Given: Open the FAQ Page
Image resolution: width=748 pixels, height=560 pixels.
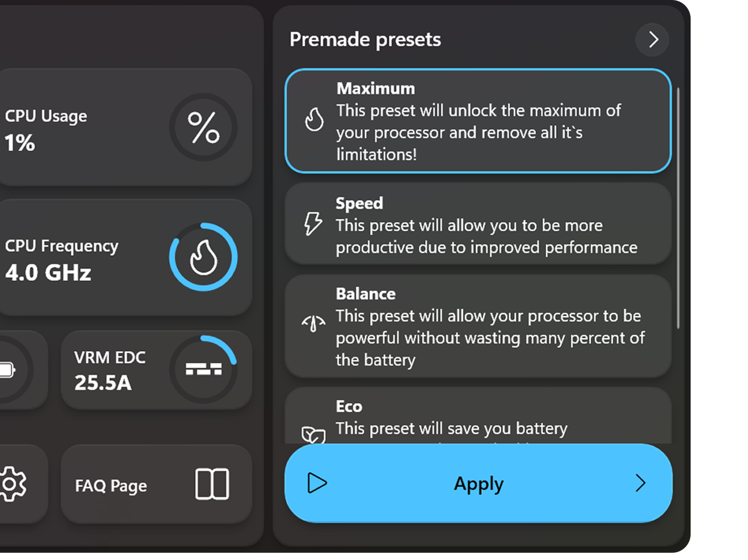Looking at the screenshot, I should pyautogui.click(x=156, y=483).
